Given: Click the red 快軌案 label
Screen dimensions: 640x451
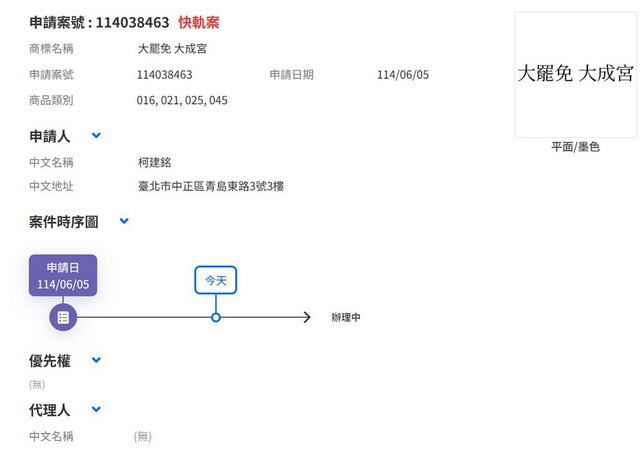Looking at the screenshot, I should point(199,22).
